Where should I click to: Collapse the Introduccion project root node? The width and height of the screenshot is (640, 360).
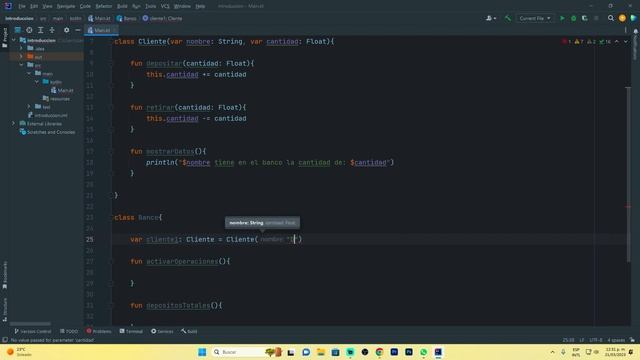(13, 40)
